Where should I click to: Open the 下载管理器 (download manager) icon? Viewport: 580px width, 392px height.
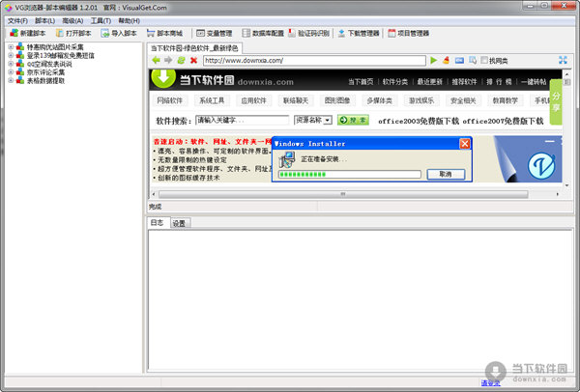341,33
